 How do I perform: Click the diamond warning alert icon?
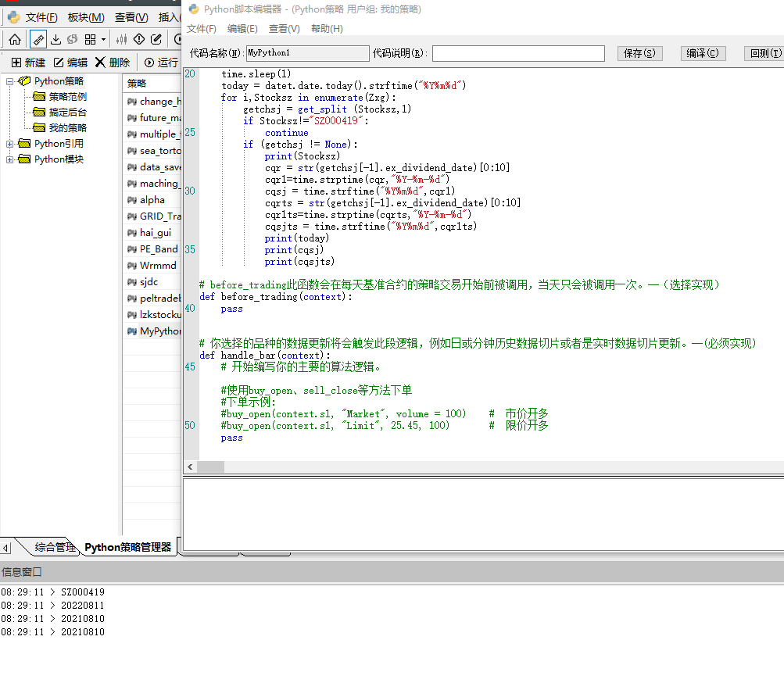[139, 39]
